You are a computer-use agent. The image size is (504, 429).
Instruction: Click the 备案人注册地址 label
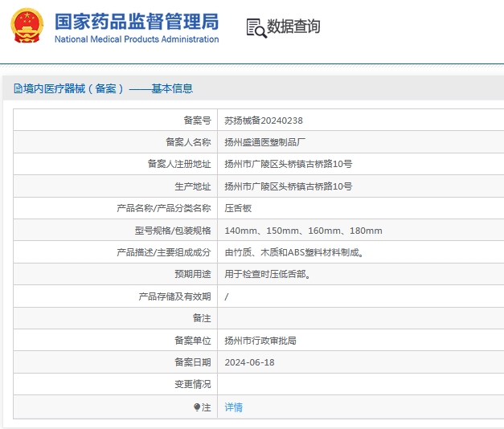(x=179, y=164)
